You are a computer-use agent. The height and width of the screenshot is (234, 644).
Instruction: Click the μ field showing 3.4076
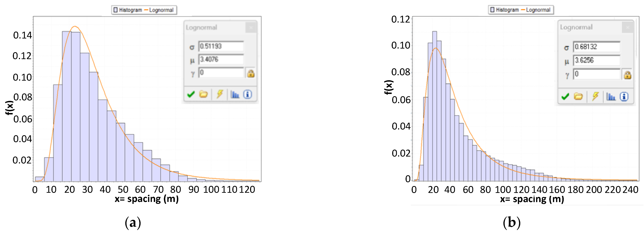[221, 59]
